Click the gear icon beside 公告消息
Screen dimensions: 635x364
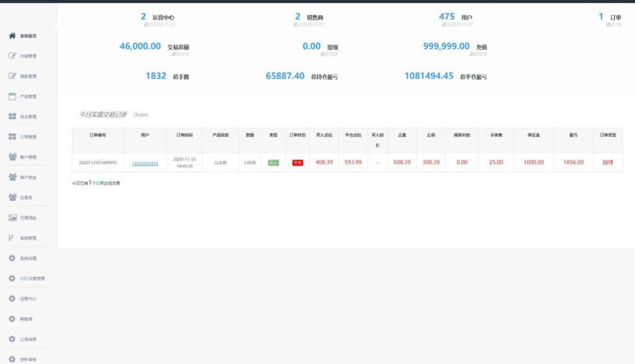click(x=12, y=339)
